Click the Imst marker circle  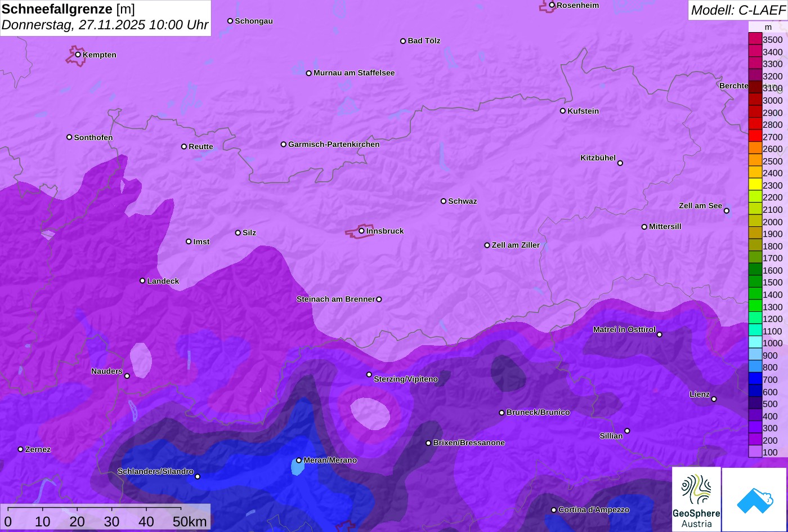point(189,242)
